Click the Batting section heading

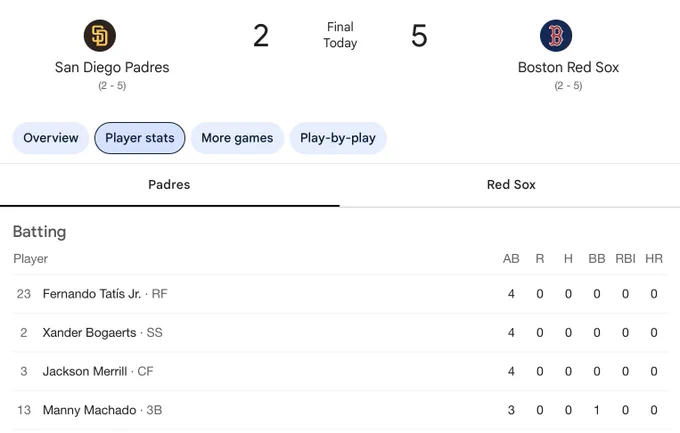[x=39, y=232]
